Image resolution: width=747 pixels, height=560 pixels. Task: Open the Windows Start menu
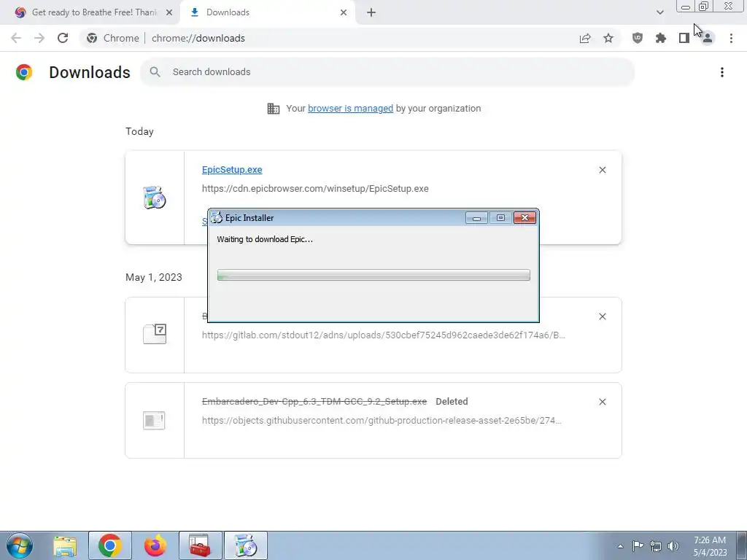point(20,545)
